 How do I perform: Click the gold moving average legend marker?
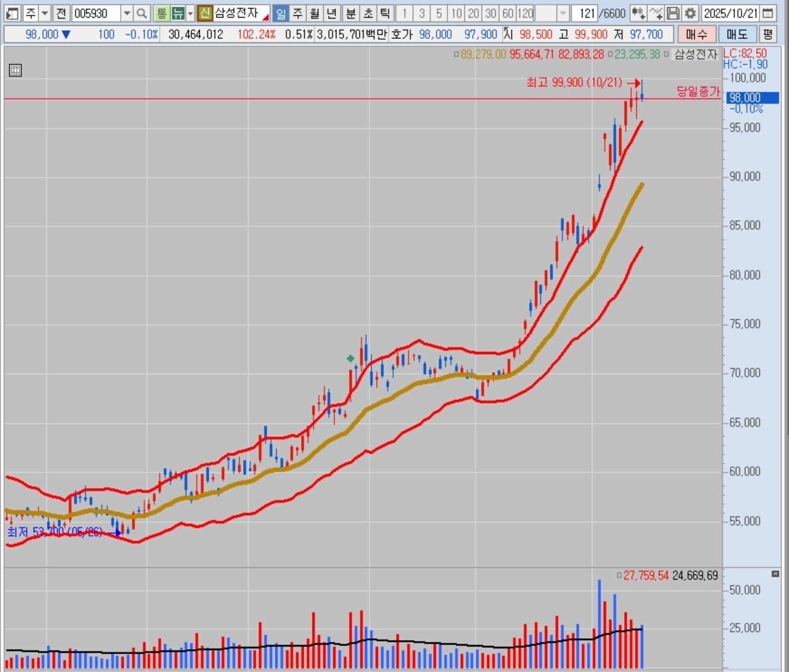coord(457,54)
